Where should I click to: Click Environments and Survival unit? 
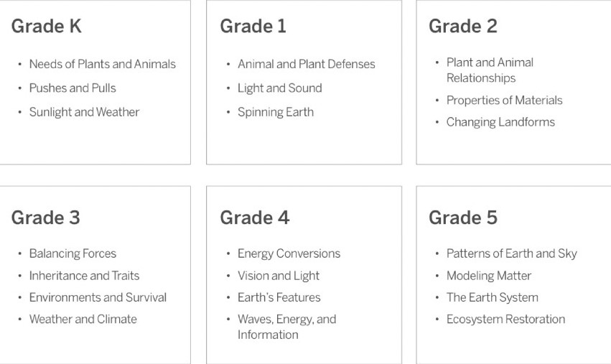[98, 297]
